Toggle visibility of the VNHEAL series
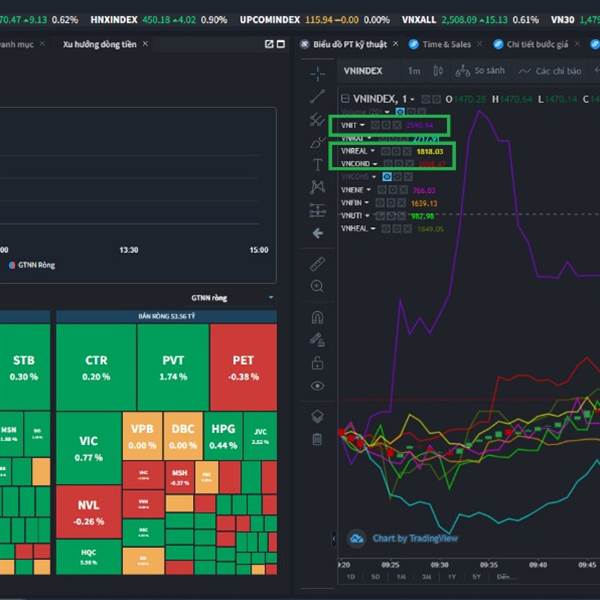Image resolution: width=600 pixels, height=600 pixels. coord(386,228)
